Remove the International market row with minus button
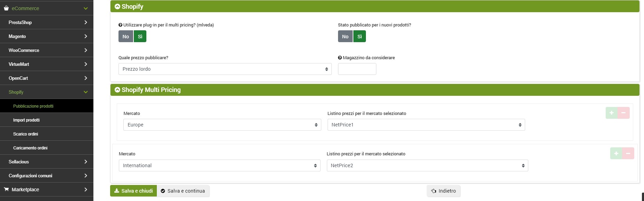The width and height of the screenshot is (644, 201). click(628, 153)
